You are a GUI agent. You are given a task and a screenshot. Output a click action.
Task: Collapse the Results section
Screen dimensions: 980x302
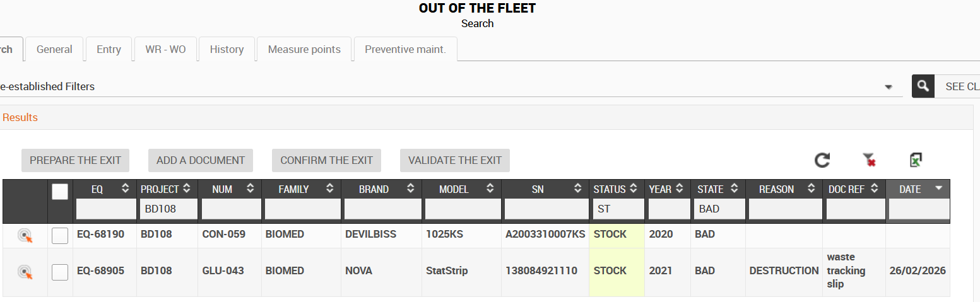(20, 117)
